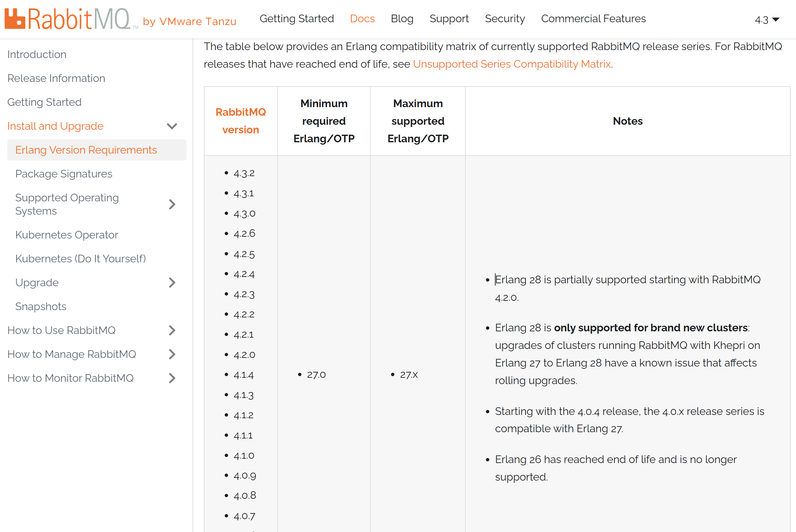796x532 pixels.
Task: Click version 4.1.0 in the table
Action: click(x=244, y=455)
